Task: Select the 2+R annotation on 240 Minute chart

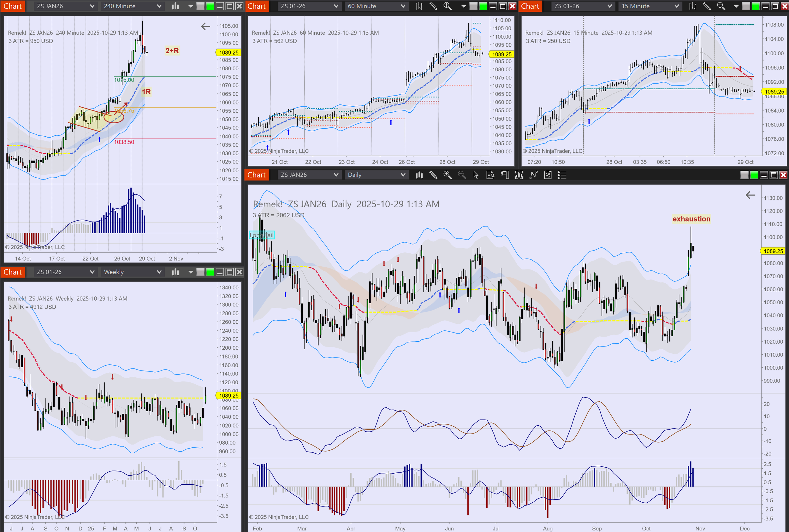Action: click(172, 50)
